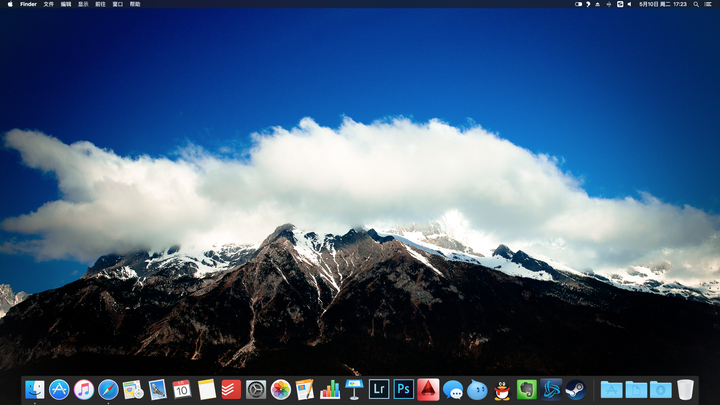Launch the App Store from the Dock

[x=59, y=390]
